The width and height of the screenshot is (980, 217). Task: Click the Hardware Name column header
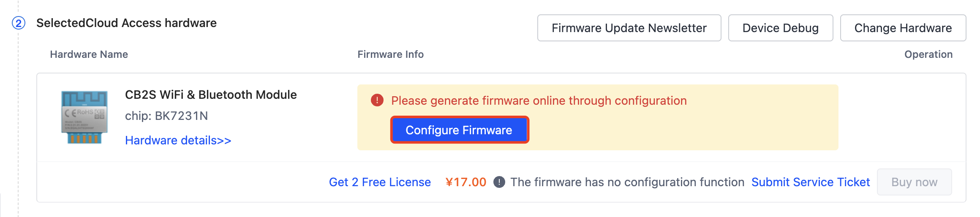tap(89, 54)
